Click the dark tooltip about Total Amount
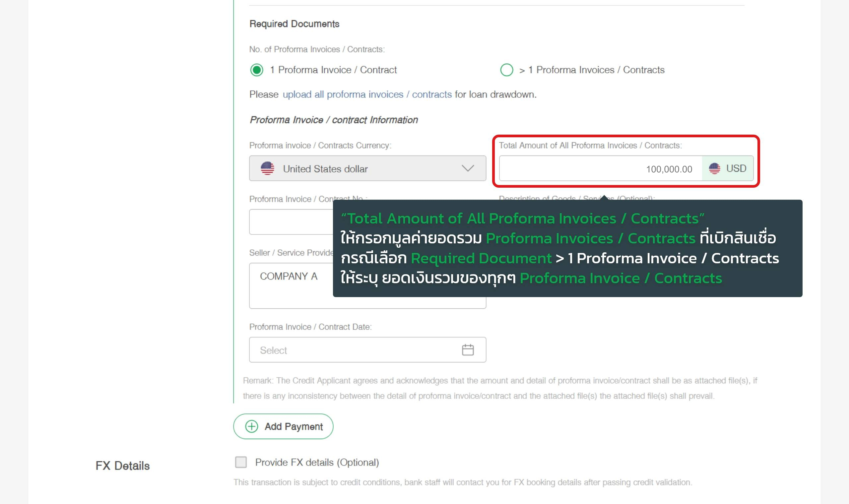This screenshot has height=504, width=849. (x=567, y=248)
